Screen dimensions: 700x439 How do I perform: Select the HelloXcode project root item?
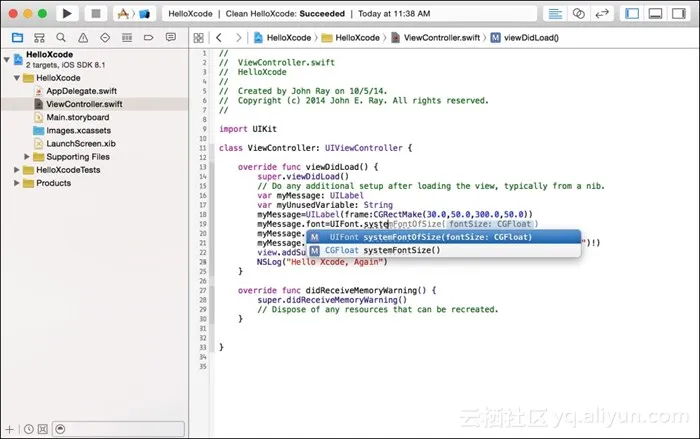94,59
